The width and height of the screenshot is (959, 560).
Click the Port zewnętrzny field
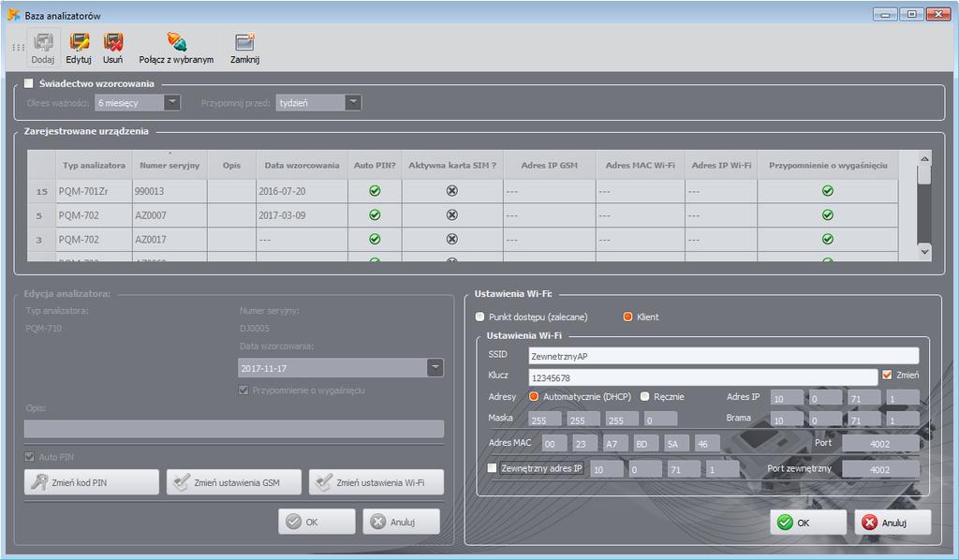pos(880,469)
